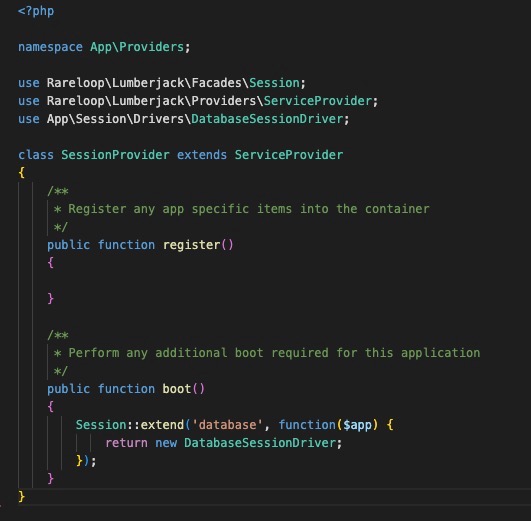Click the 'return' keyword
Image resolution: width=531 pixels, height=521 pixels.
(126, 443)
